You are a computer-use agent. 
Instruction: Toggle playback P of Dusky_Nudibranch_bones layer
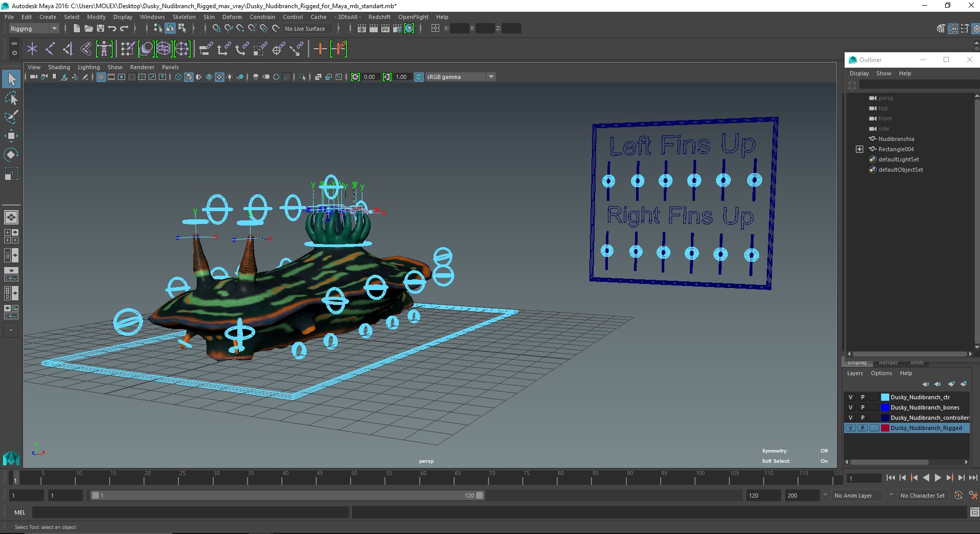coord(863,407)
